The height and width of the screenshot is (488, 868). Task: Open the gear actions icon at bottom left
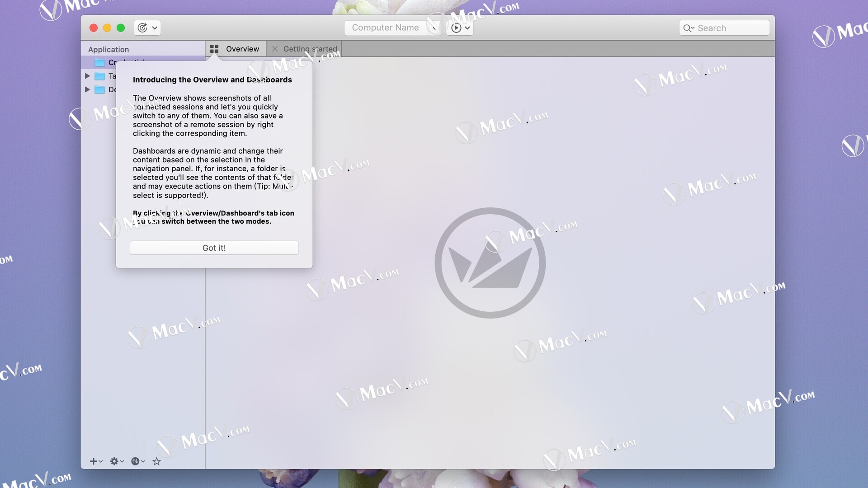(114, 461)
